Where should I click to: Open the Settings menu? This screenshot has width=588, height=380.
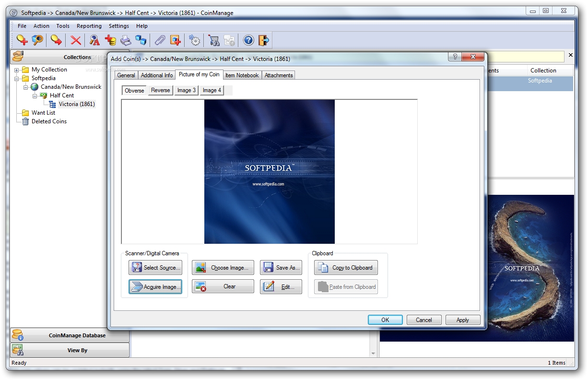(119, 26)
